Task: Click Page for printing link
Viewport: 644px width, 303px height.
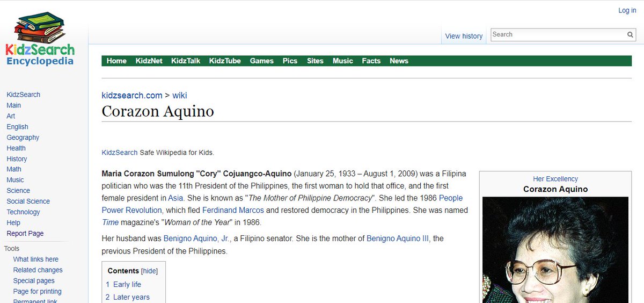Action: 38,292
